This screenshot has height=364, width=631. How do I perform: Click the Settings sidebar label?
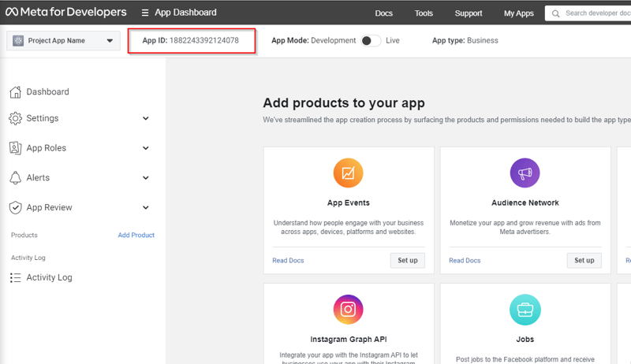(x=43, y=118)
